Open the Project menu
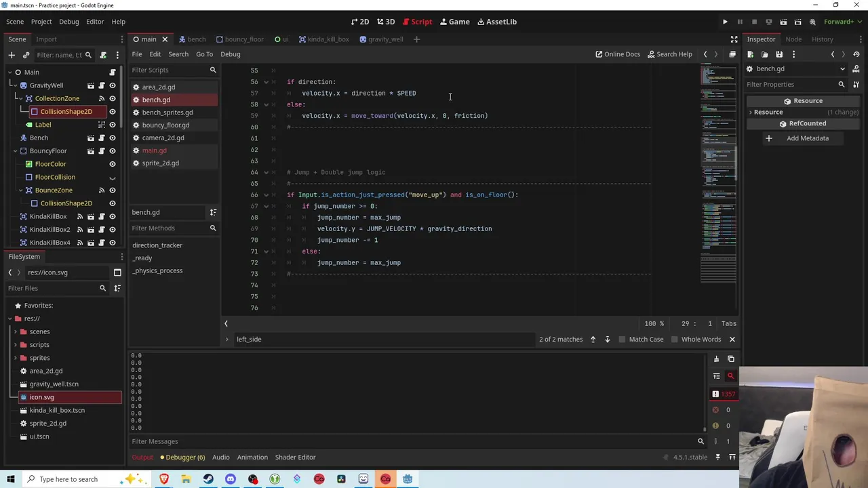This screenshot has width=868, height=488. pos(41,22)
